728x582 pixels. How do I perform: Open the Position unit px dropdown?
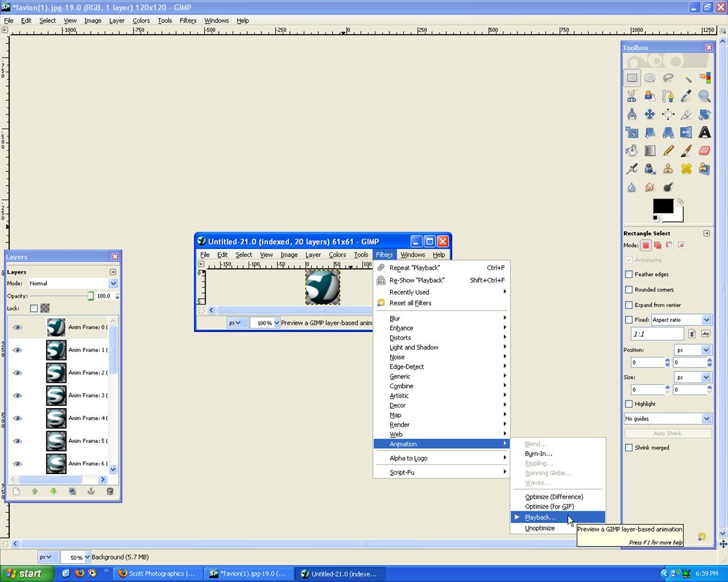(692, 350)
